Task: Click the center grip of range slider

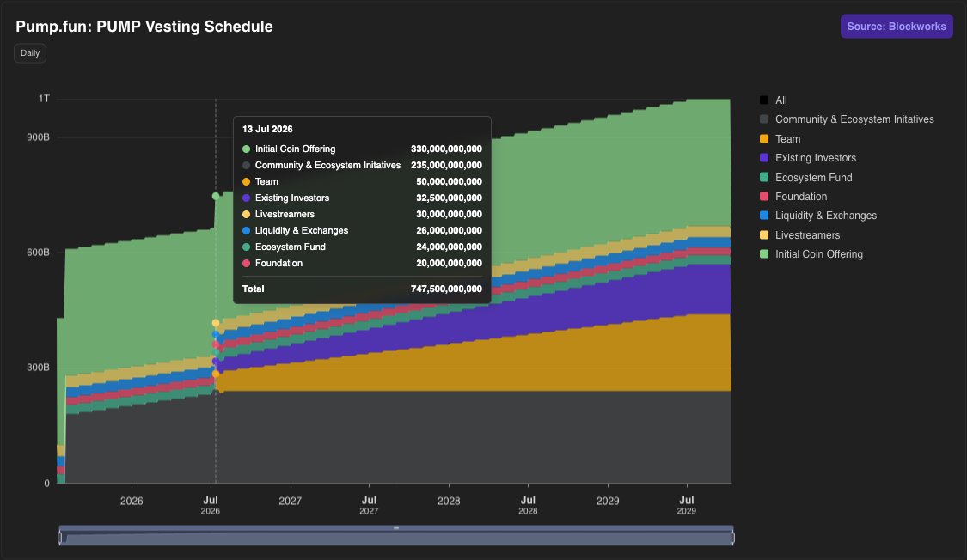Action: coord(396,528)
